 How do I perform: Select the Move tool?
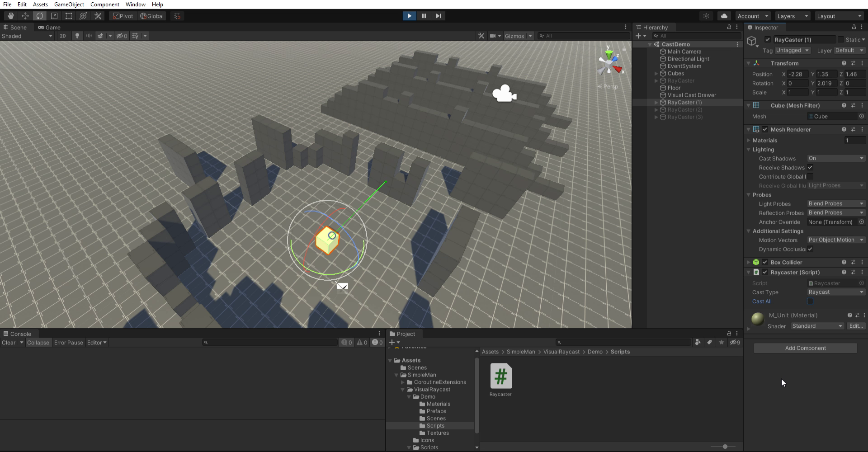[25, 16]
